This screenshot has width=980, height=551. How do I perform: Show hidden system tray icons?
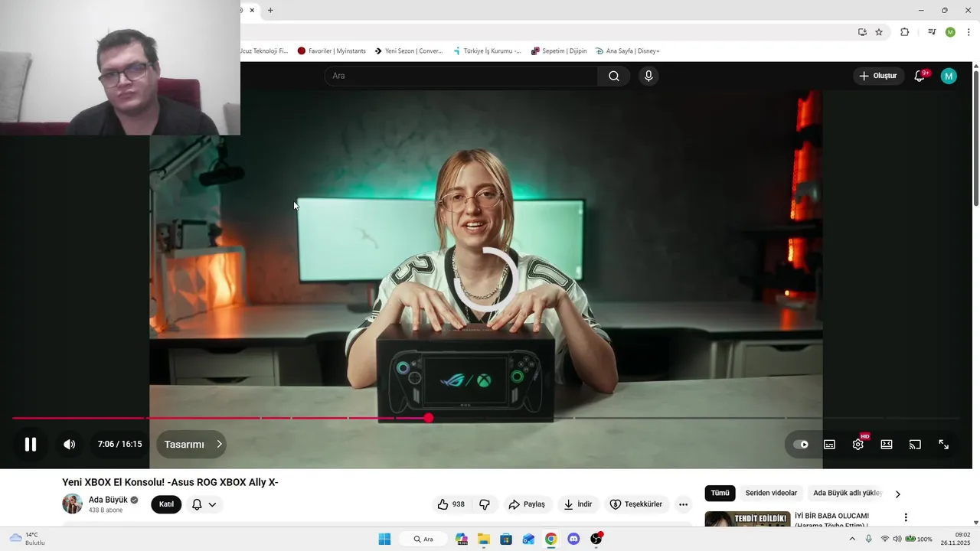tap(852, 539)
